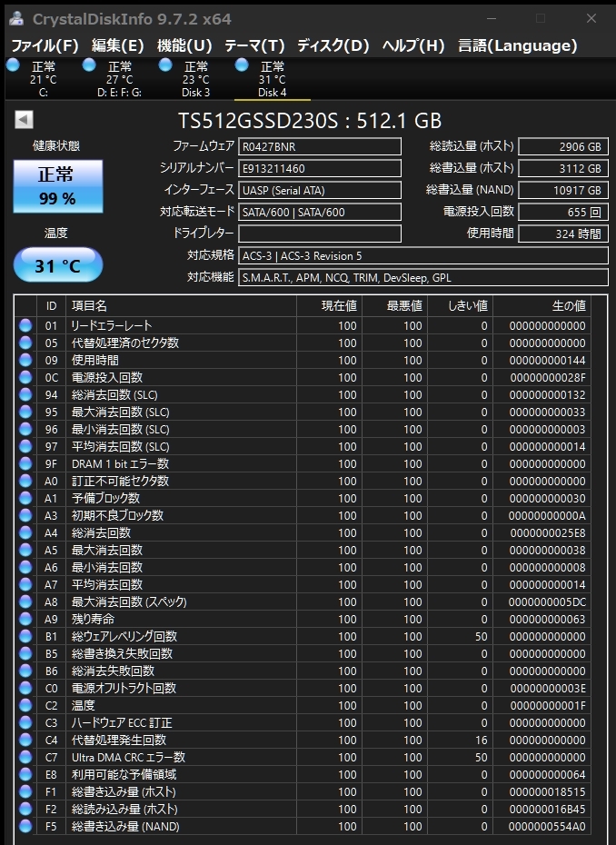
Task: Click the power-on count value 655 回
Action: tap(563, 212)
